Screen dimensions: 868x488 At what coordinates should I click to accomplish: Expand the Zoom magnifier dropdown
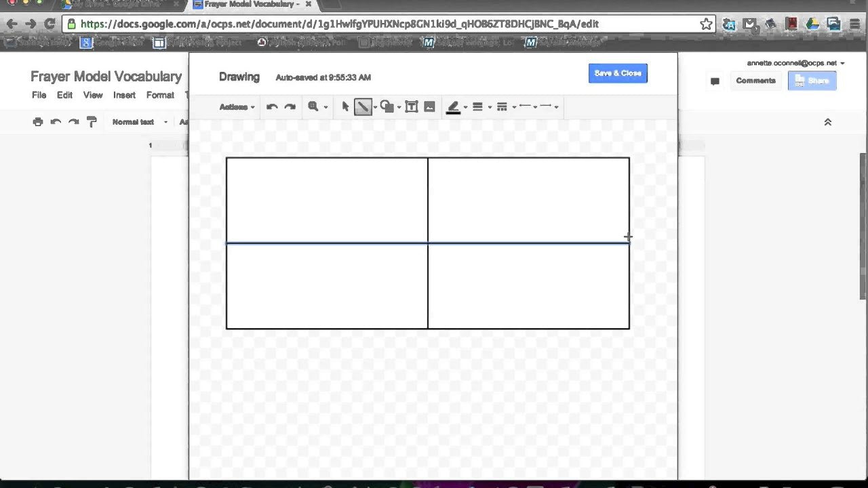tap(317, 107)
